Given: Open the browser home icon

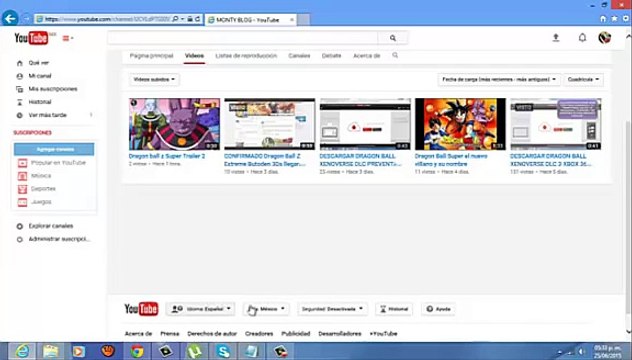Looking at the screenshot, I should click(603, 19).
